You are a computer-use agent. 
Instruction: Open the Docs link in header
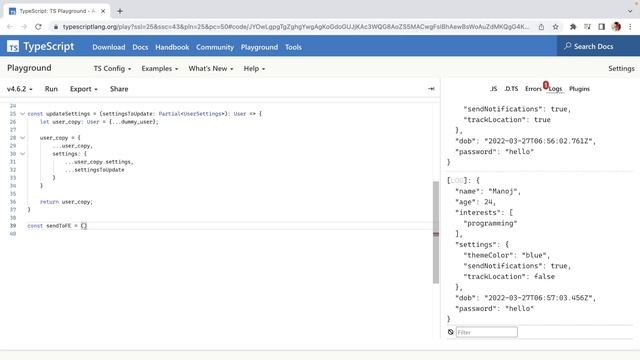tap(140, 47)
